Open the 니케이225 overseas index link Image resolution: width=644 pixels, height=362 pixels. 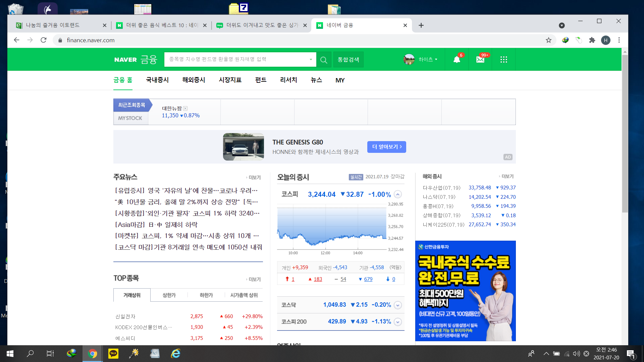click(x=443, y=225)
